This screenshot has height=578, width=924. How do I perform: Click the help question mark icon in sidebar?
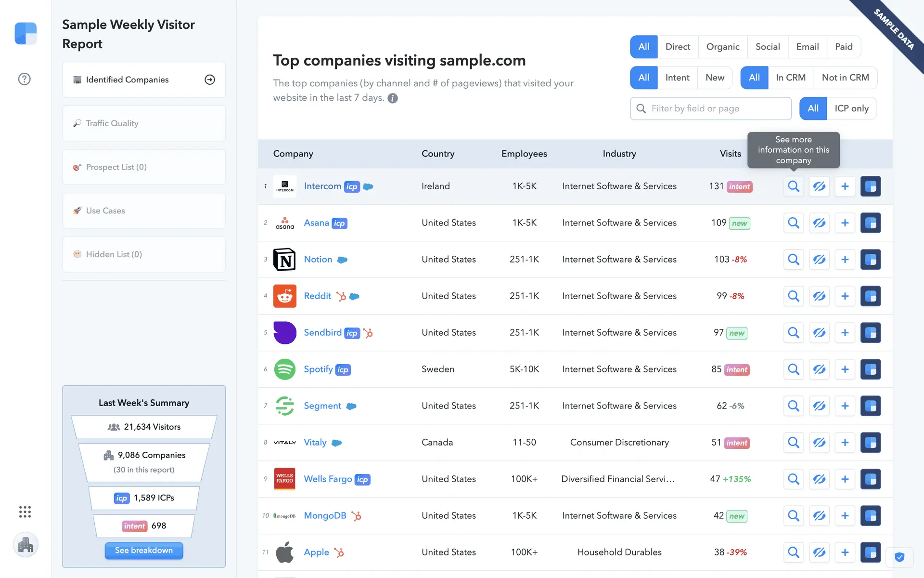[24, 79]
